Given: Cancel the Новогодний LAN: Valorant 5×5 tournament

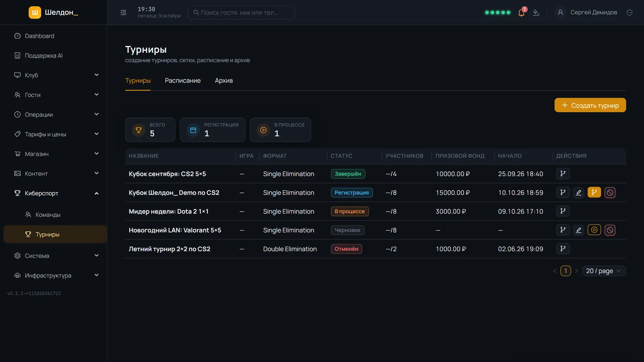Looking at the screenshot, I should (x=610, y=230).
